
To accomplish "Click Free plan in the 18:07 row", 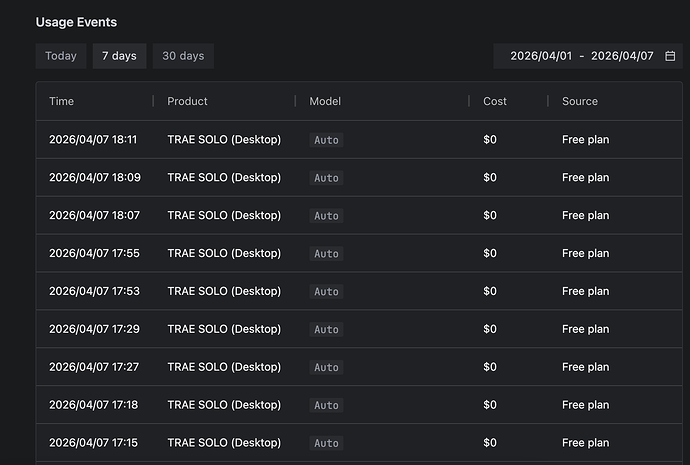I will click(586, 215).
